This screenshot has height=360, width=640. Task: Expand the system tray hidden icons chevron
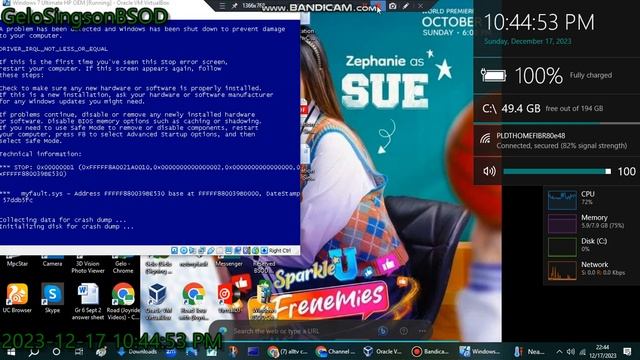click(559, 351)
